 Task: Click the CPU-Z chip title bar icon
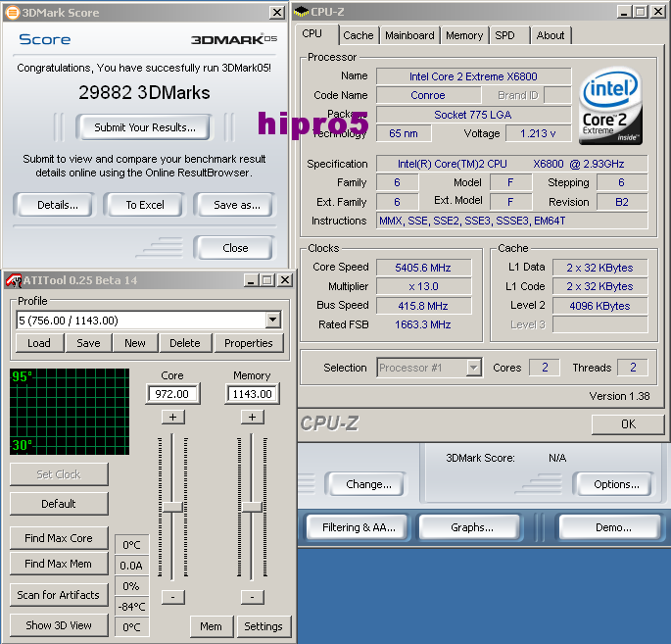point(302,12)
